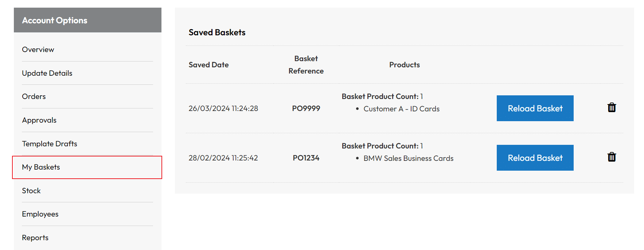Click the Saved Baskets heading
The width and height of the screenshot is (644, 250).
pyautogui.click(x=217, y=32)
